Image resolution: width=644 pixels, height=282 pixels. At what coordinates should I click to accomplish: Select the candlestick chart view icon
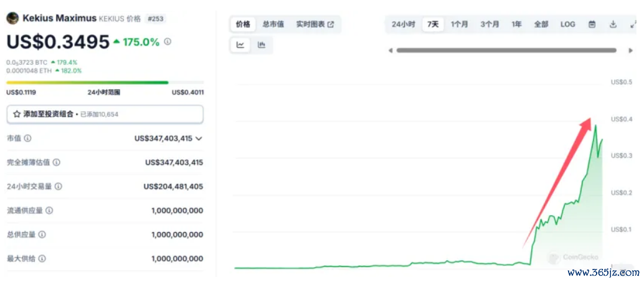click(261, 46)
